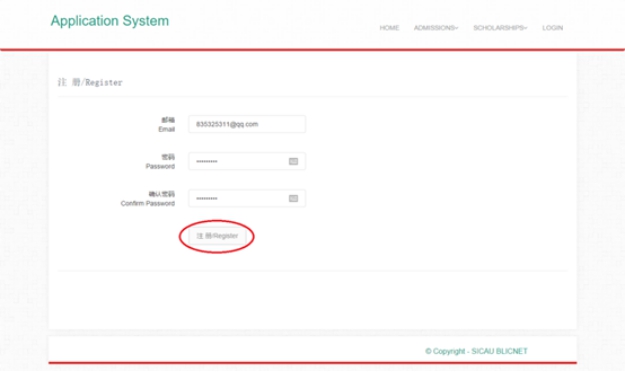Screen dimensions: 625x372
Task: Expand the SCHOLARSHIPS dropdown arrow
Action: [526, 28]
